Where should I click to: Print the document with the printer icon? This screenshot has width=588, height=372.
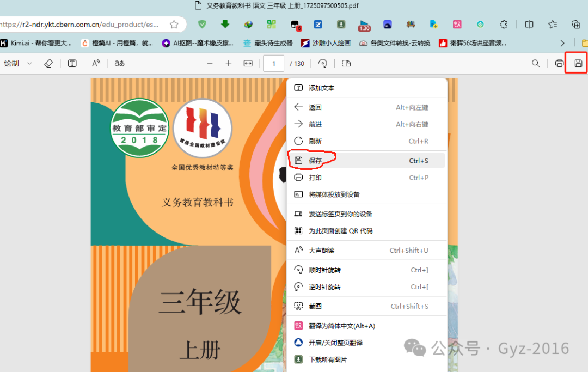coord(559,63)
